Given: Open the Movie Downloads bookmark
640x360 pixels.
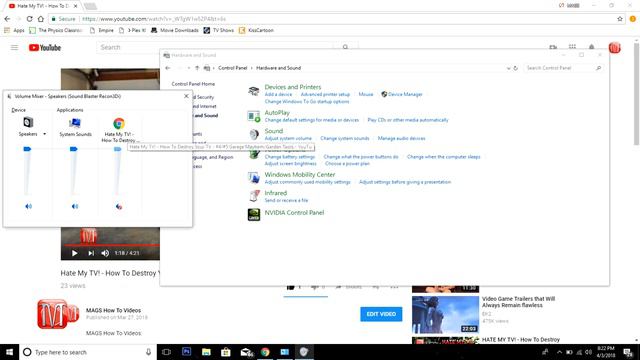Looking at the screenshot, I should coord(175,30).
